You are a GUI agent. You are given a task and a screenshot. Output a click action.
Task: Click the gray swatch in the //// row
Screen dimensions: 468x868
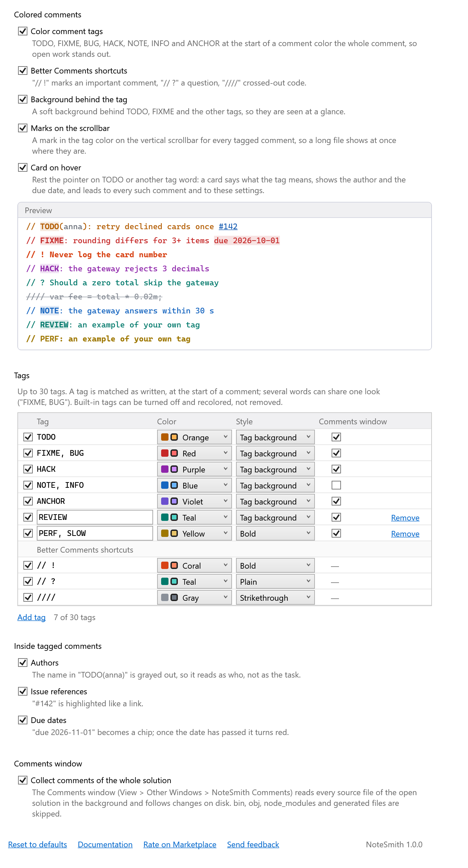point(164,597)
